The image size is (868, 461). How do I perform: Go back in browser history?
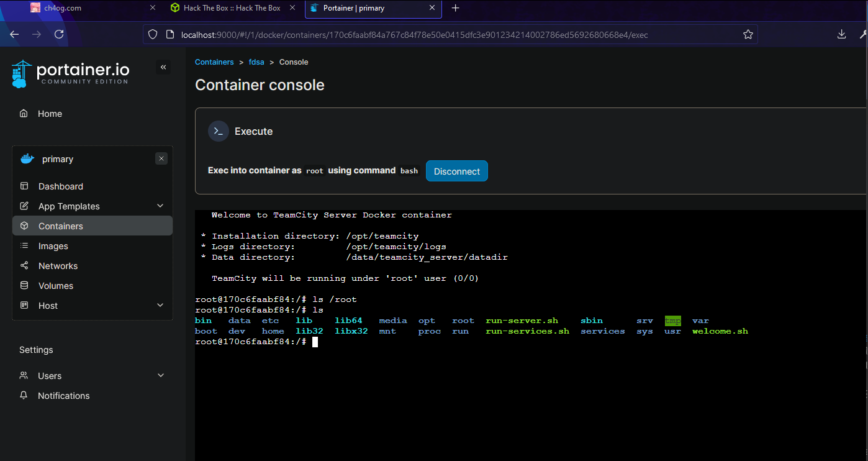[14, 35]
